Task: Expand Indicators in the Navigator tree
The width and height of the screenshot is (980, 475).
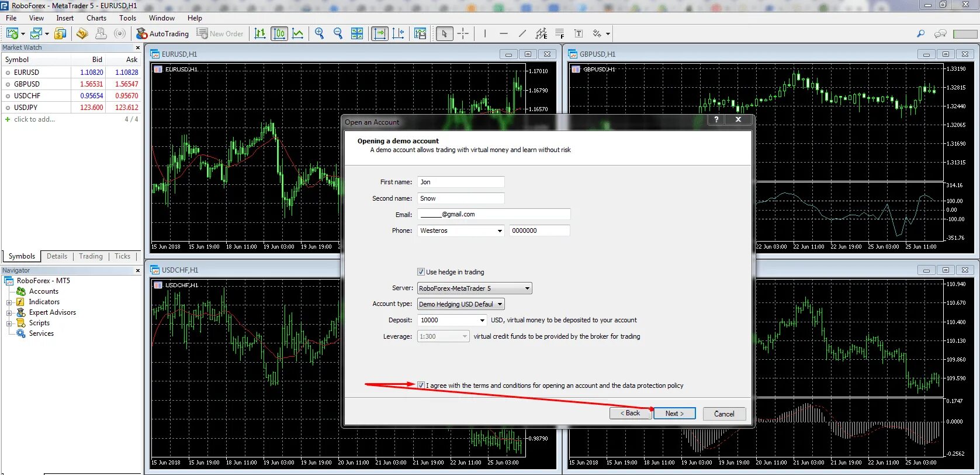Action: [x=9, y=302]
